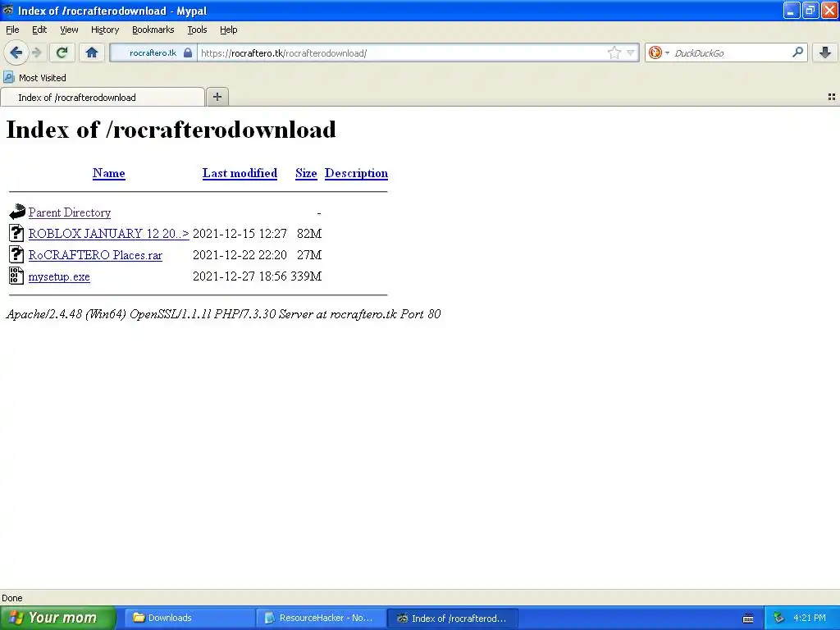The width and height of the screenshot is (840, 630).
Task: Click the unknown-file icon beside ROBLOX JANUARY
Action: pos(16,233)
